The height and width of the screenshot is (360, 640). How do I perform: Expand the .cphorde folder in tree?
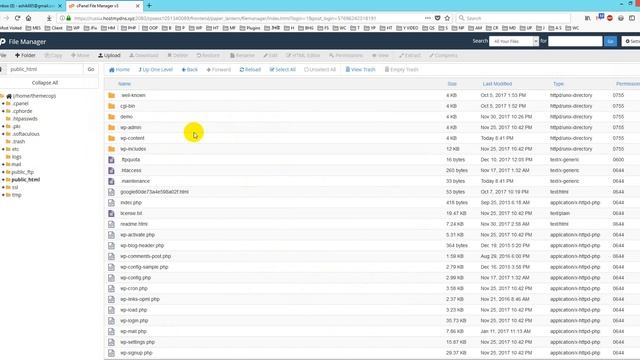[x=3, y=111]
